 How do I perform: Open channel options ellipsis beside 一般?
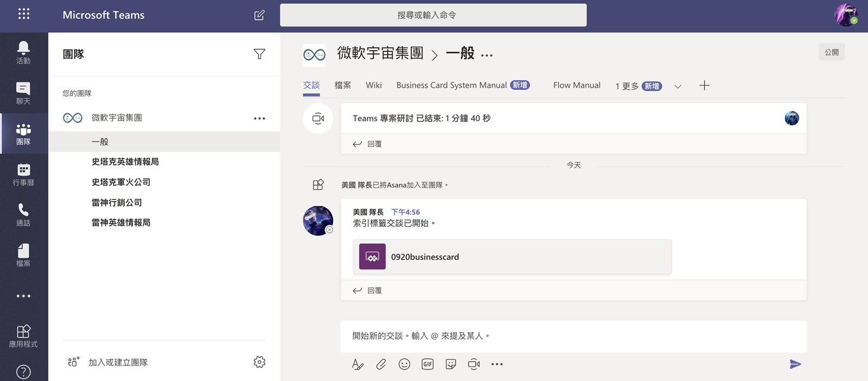click(487, 55)
